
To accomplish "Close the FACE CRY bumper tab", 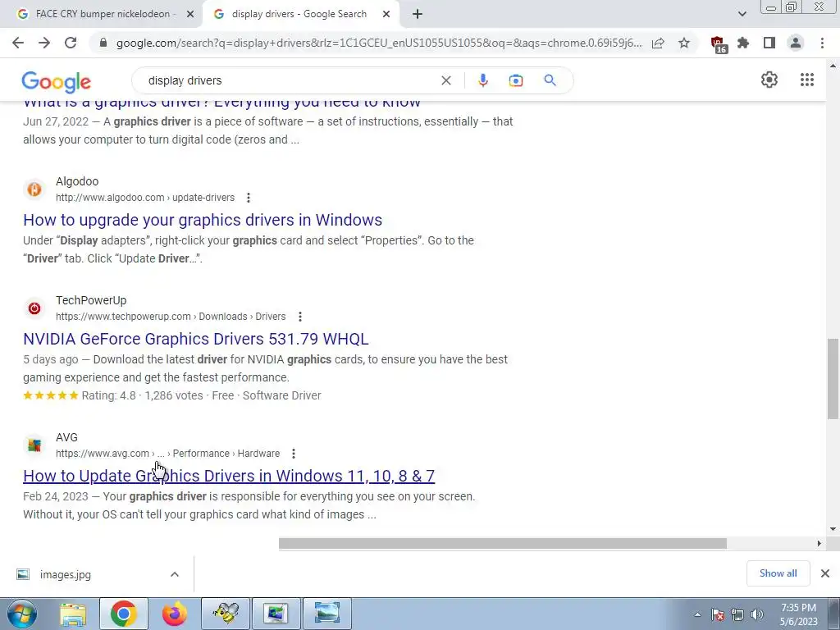I will coord(190,14).
